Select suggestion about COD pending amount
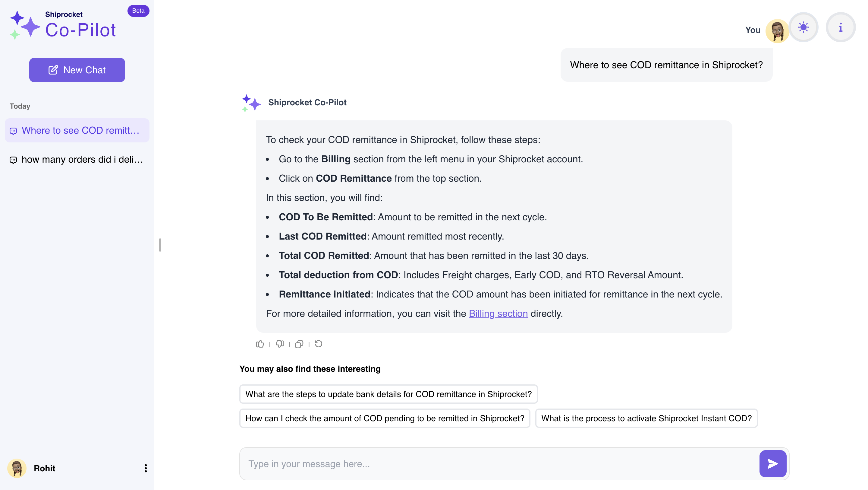This screenshot has width=868, height=490. (385, 418)
